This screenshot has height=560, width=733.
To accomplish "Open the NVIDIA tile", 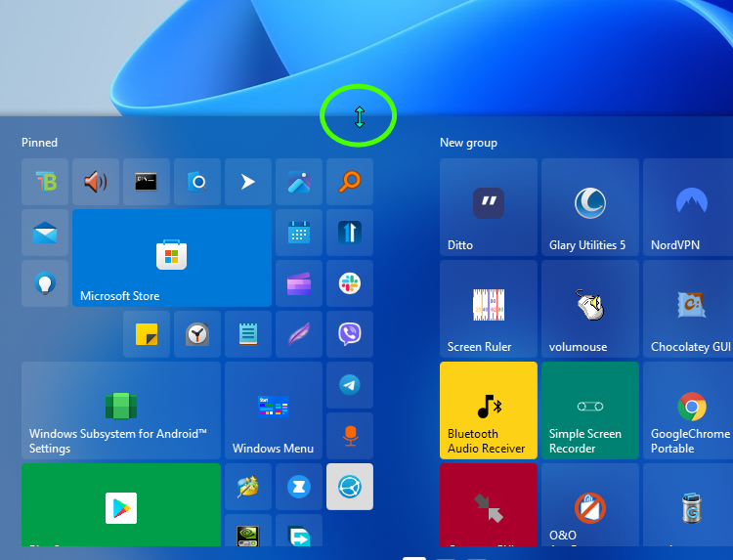I will 248,530.
